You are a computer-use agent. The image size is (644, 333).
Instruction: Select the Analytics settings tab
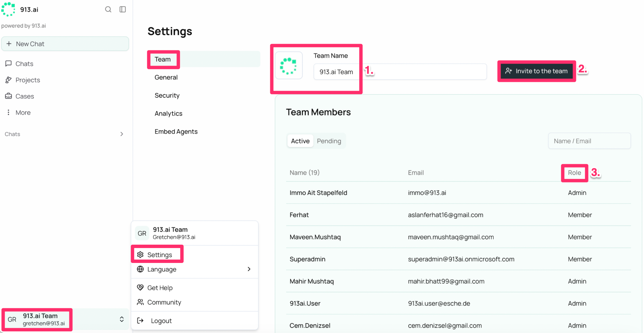point(168,113)
